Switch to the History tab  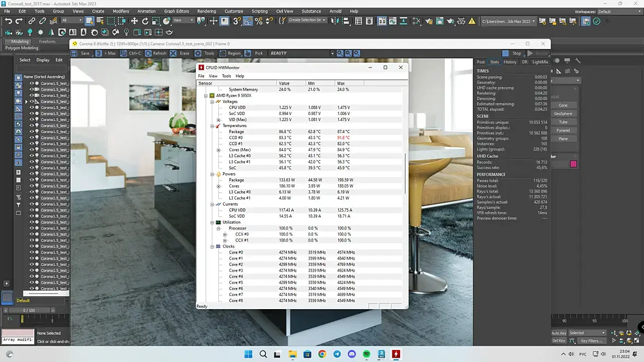510,62
